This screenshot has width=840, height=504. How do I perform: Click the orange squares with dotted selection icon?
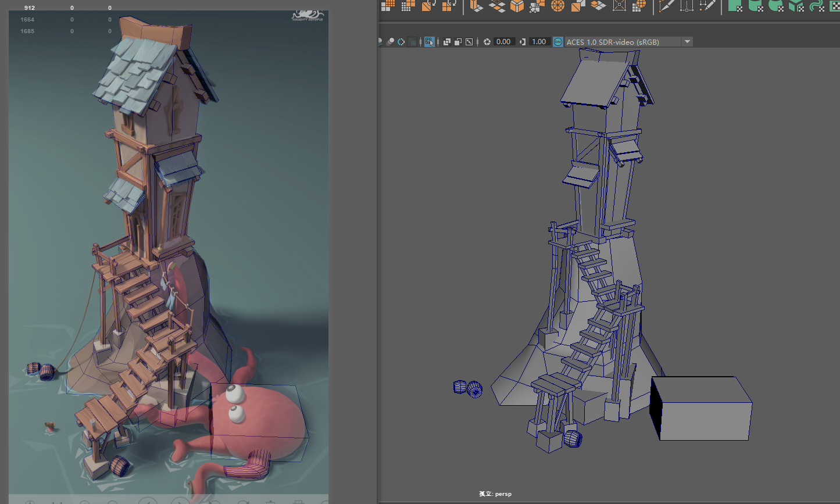[x=537, y=6]
